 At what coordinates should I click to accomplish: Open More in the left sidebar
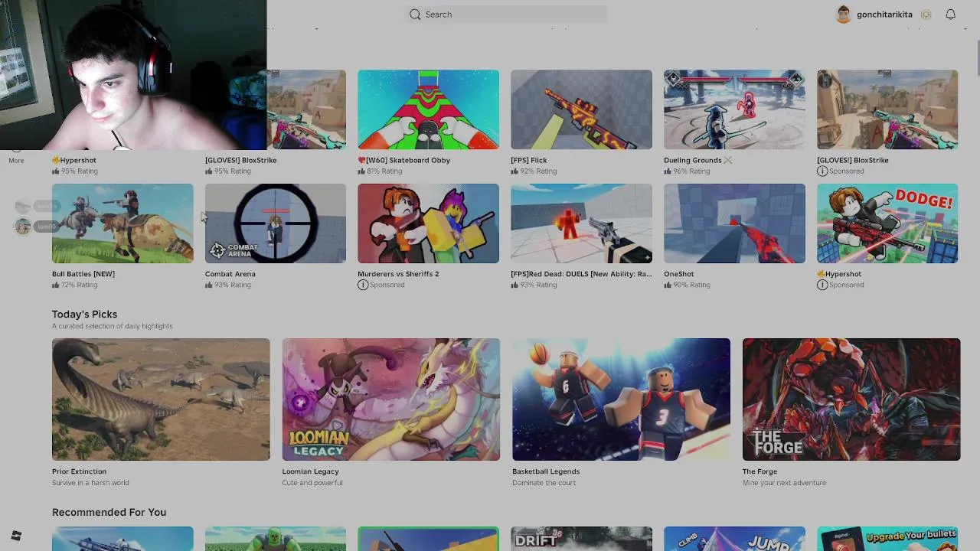coord(16,161)
